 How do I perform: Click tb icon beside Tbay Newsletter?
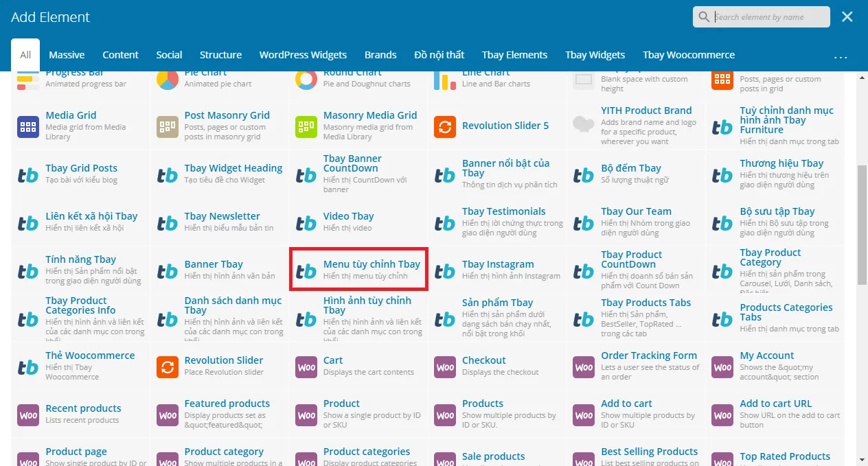[x=168, y=223]
